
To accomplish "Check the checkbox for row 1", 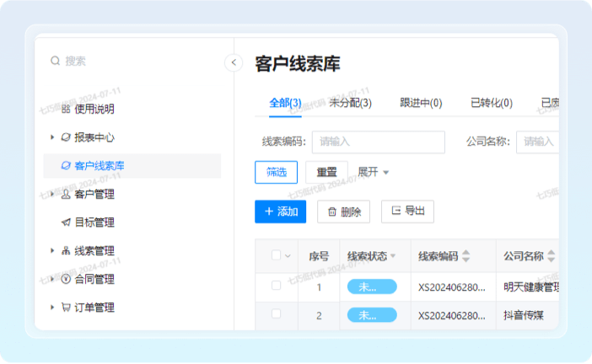I will tap(276, 286).
